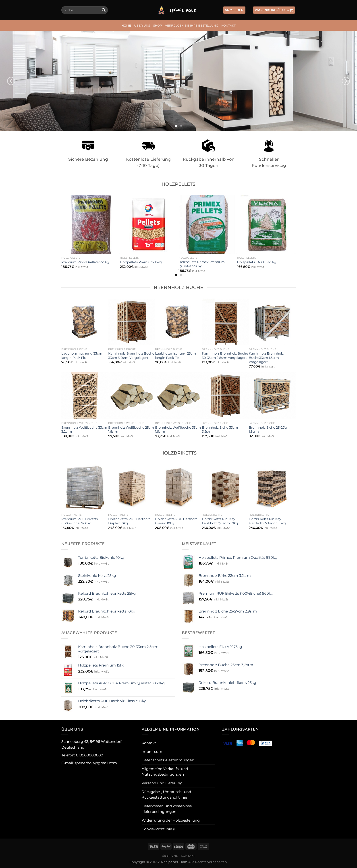Image resolution: width=357 pixels, height=868 pixels.
Task: Click the Anmelden button
Action: (234, 10)
